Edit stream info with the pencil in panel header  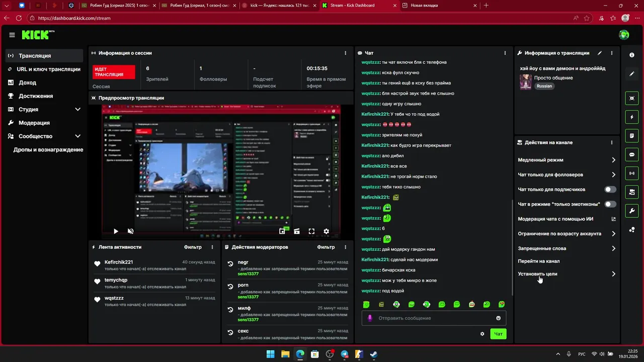599,53
